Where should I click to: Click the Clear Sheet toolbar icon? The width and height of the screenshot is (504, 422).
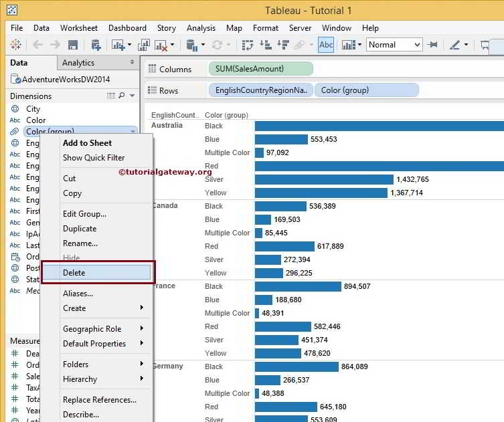pos(161,45)
